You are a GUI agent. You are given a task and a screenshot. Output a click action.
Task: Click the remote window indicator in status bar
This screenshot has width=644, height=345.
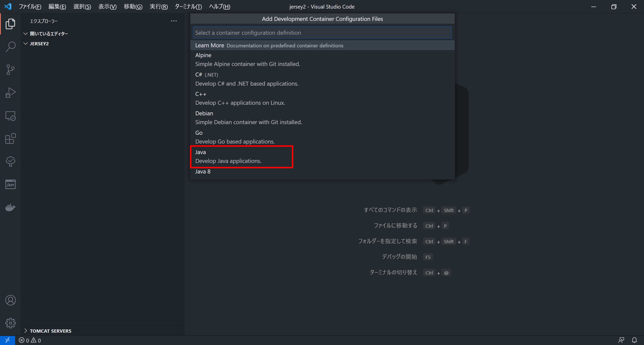7,340
